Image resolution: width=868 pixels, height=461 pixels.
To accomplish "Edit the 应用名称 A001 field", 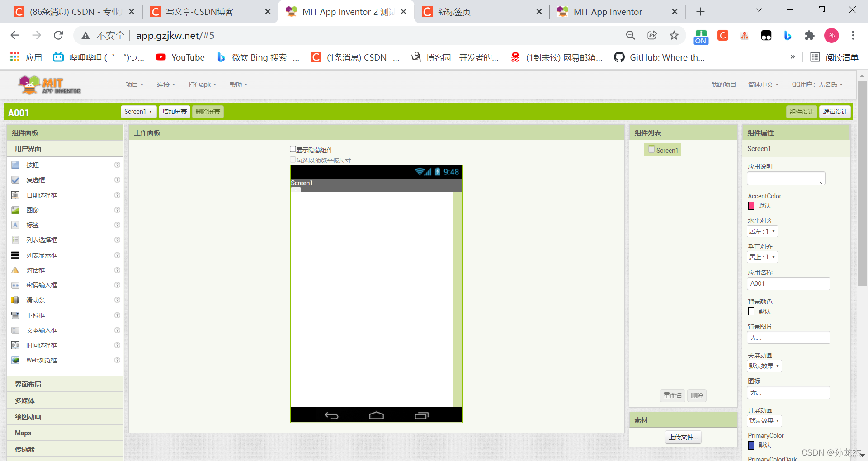I will [x=788, y=283].
